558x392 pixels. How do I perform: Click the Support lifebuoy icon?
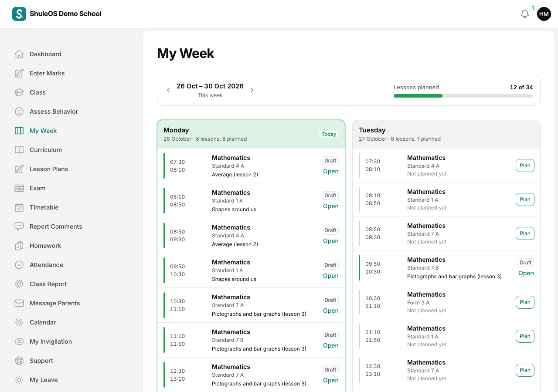tap(19, 361)
